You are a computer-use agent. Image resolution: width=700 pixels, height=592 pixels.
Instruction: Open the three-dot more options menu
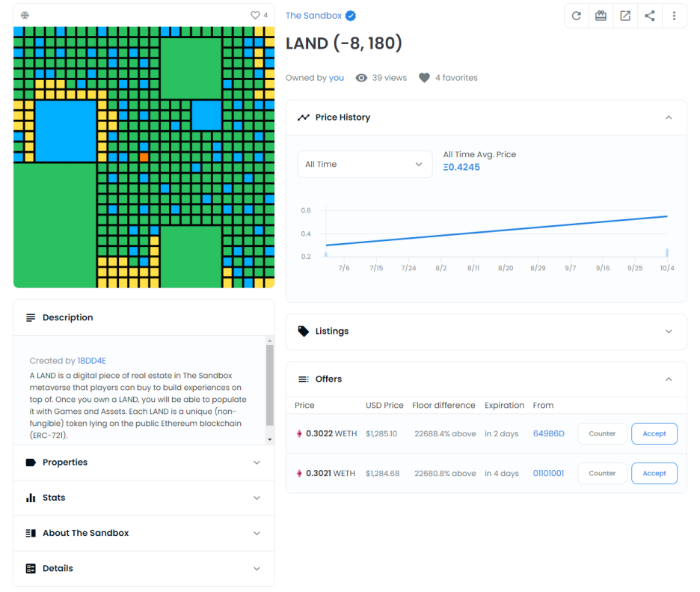coord(674,16)
